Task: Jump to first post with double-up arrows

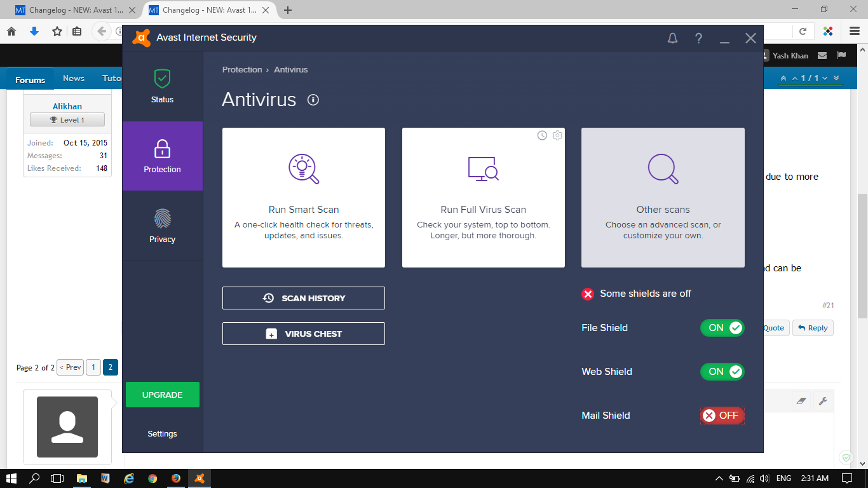Action: tap(783, 78)
